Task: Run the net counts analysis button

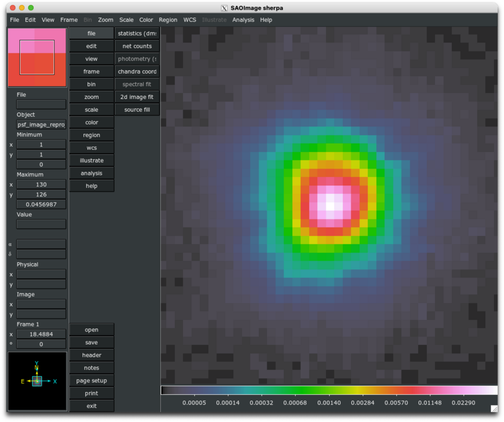Action: pos(137,46)
